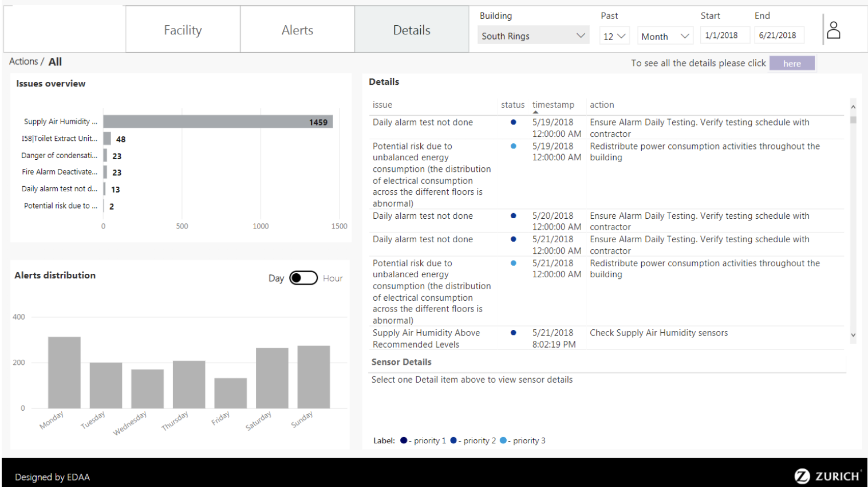Image resolution: width=868 pixels, height=488 pixels.
Task: Select the Monday bar in Alerts distribution
Action: [64, 372]
